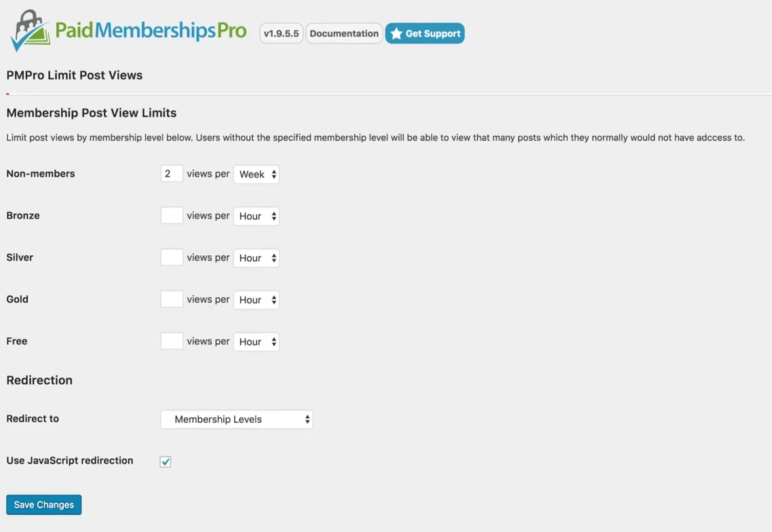The height and width of the screenshot is (532, 772).
Task: Click the Paid Memberships Pro logo
Action: 129,31
